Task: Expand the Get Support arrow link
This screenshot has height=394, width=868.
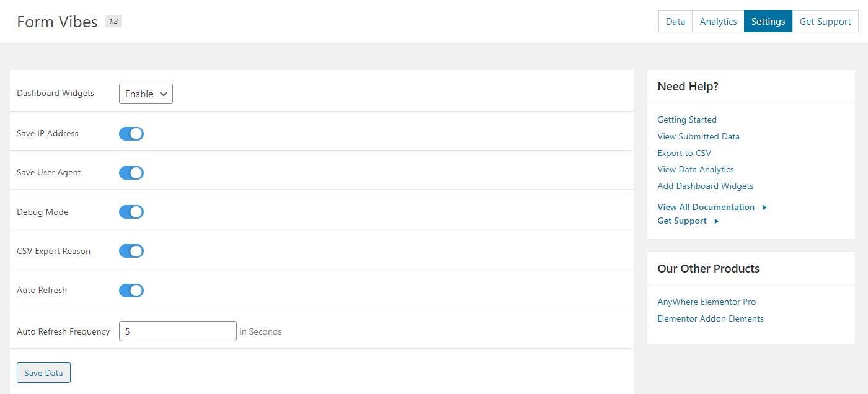Action: [681, 221]
